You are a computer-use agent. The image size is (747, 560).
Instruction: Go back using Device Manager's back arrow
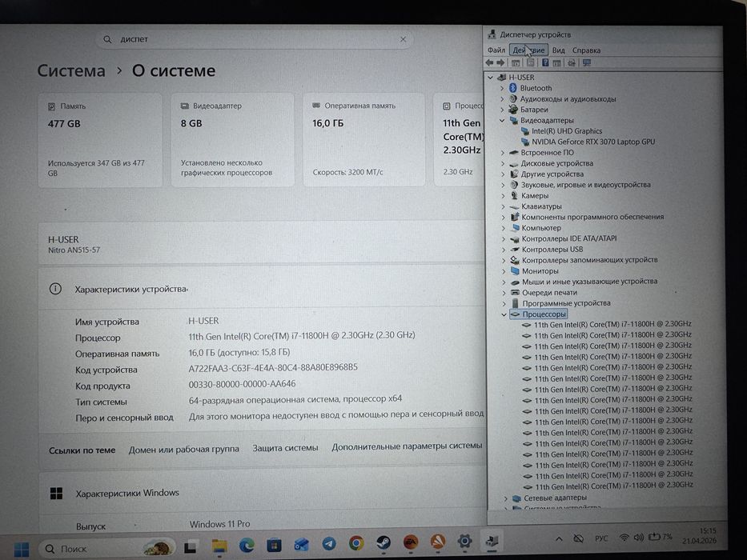coord(489,63)
